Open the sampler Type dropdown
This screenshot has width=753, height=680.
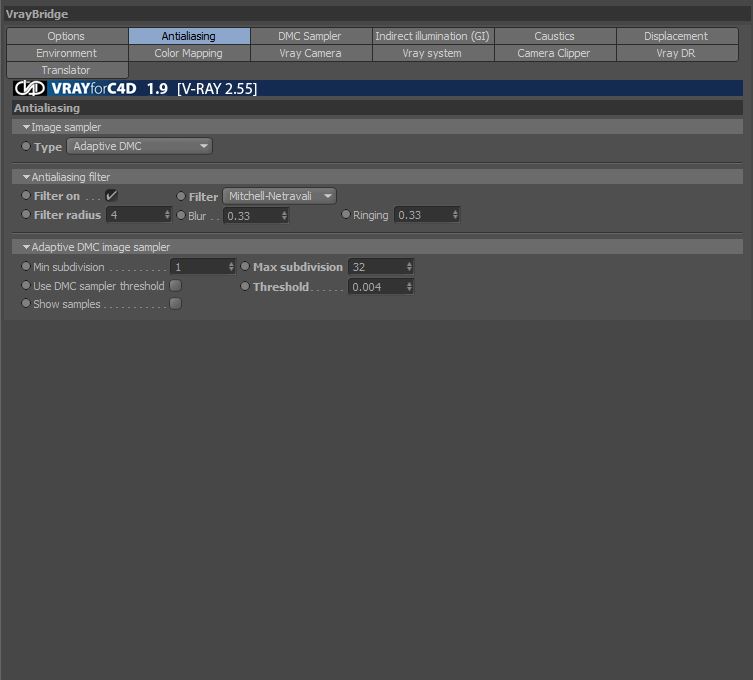(x=140, y=146)
